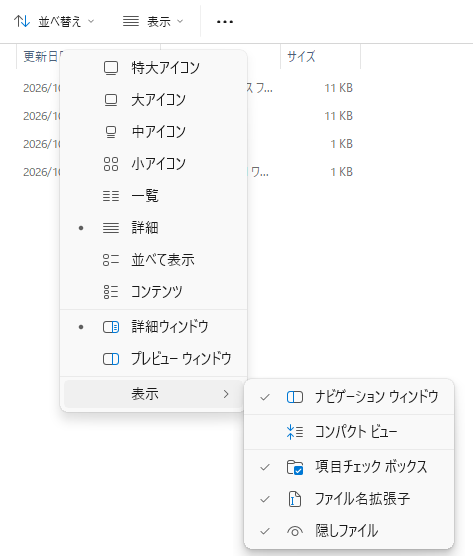Click the first row 2026/1 date cell
This screenshot has width=473, height=556.
pos(42,88)
